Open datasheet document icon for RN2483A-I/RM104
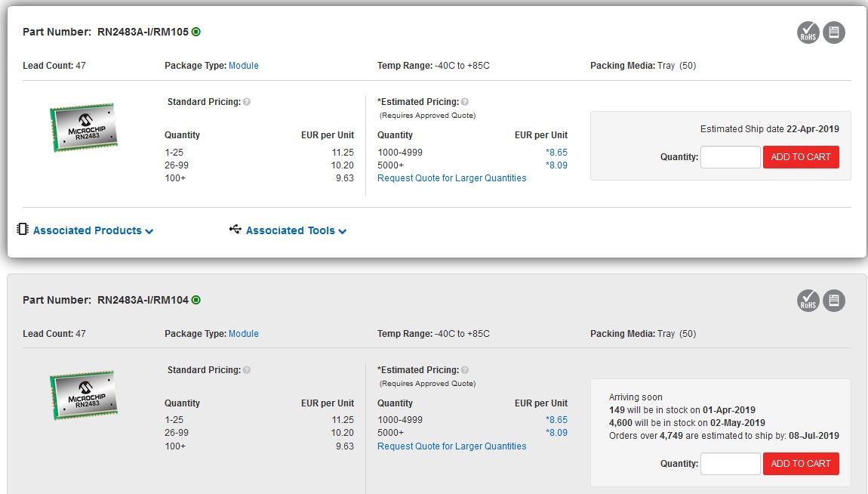 click(834, 301)
